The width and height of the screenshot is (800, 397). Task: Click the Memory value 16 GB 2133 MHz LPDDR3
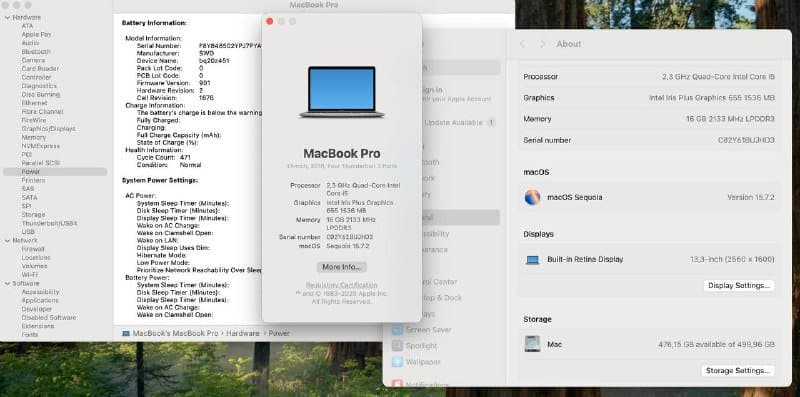(x=730, y=119)
